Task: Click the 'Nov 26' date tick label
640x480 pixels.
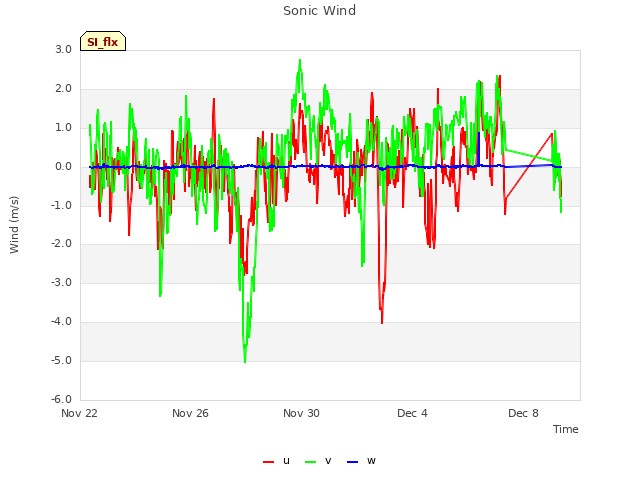Action: click(x=190, y=413)
